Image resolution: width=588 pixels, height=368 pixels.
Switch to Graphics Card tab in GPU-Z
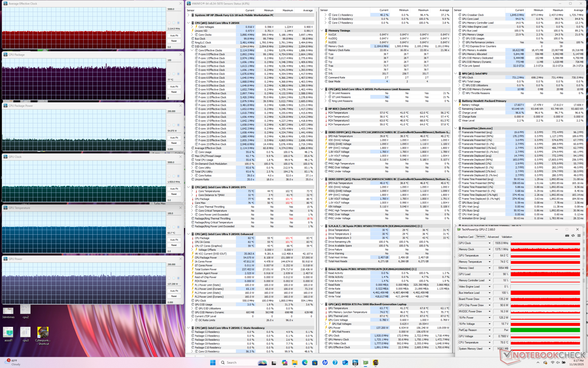coord(465,237)
